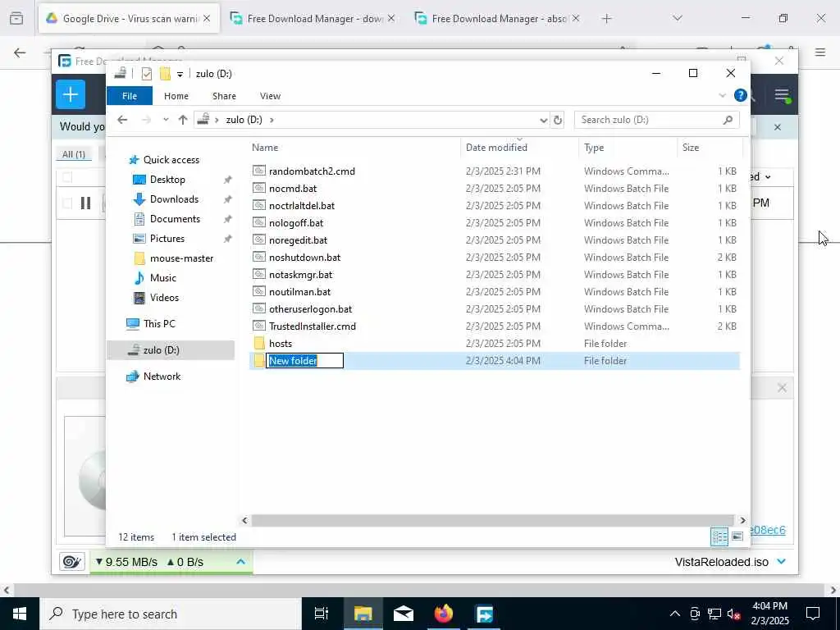Screen dimensions: 840x630
Task: Open the notification center icon
Action: [813, 614]
